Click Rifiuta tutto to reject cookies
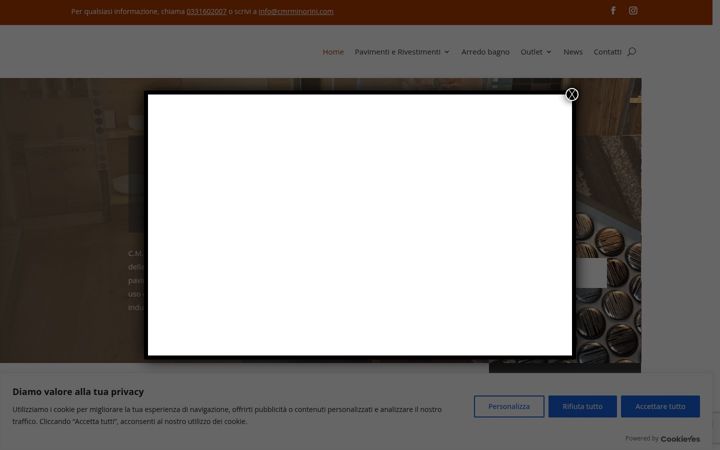Viewport: 720px width, 450px height. point(582,406)
